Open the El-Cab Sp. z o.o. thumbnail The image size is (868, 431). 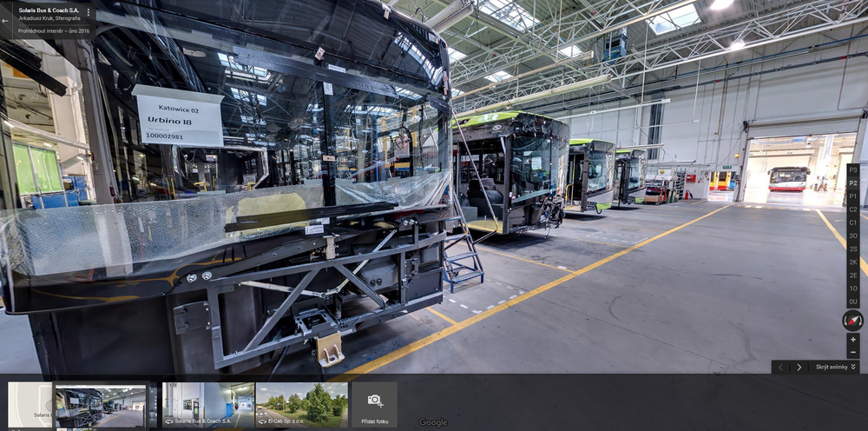point(301,404)
